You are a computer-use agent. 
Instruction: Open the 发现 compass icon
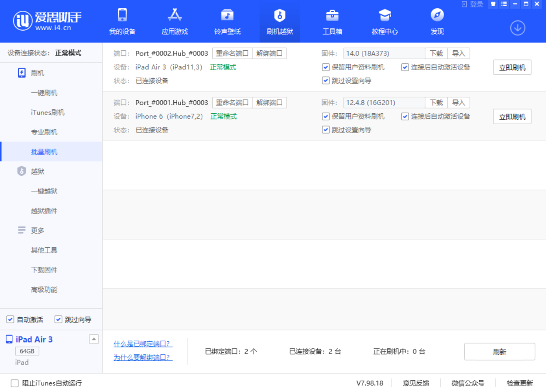click(437, 15)
